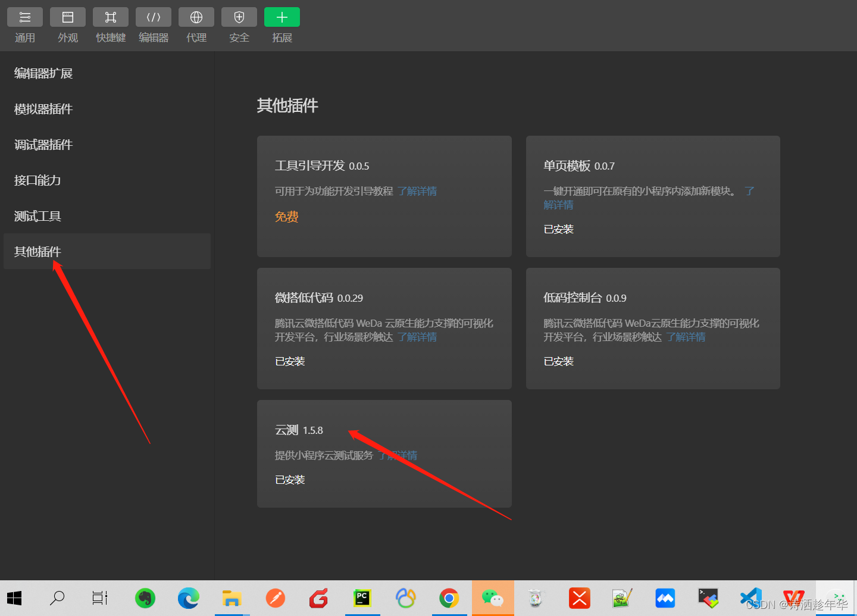The image size is (857, 616).
Task: Open the 通用 general settings tab
Action: pyautogui.click(x=25, y=26)
